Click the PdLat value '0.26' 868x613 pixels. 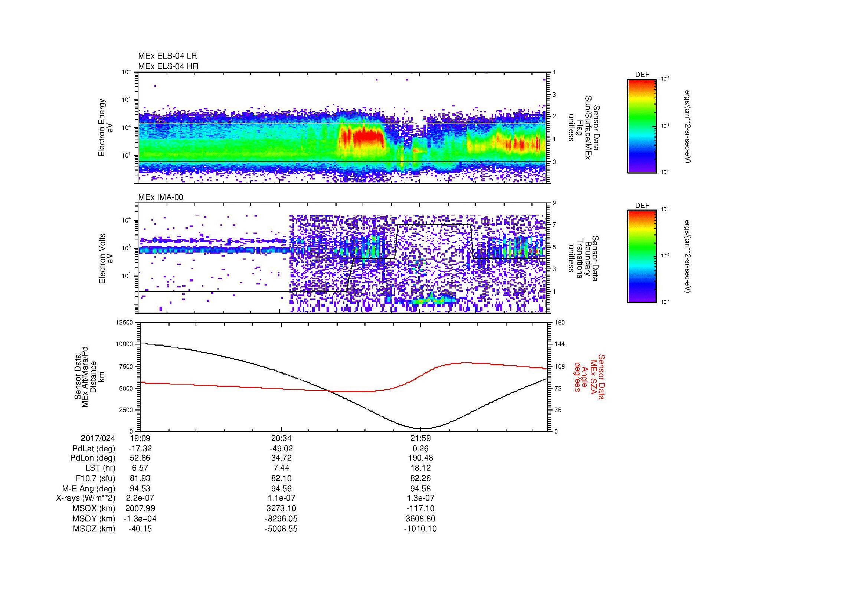point(420,449)
